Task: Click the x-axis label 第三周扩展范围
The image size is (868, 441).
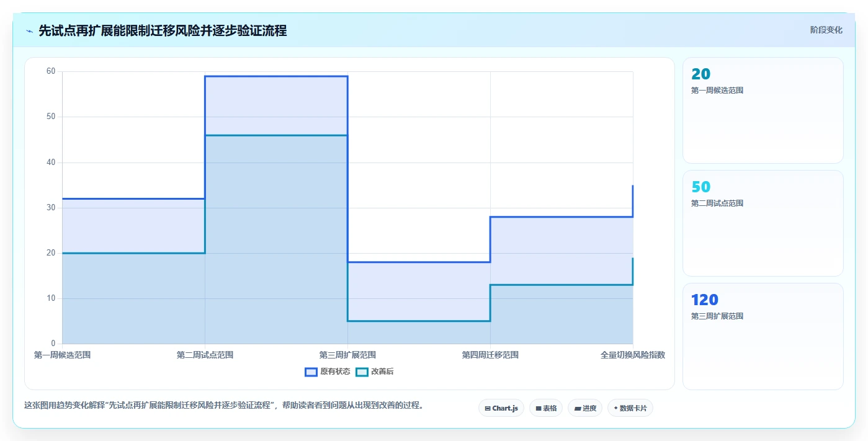Action: point(347,355)
